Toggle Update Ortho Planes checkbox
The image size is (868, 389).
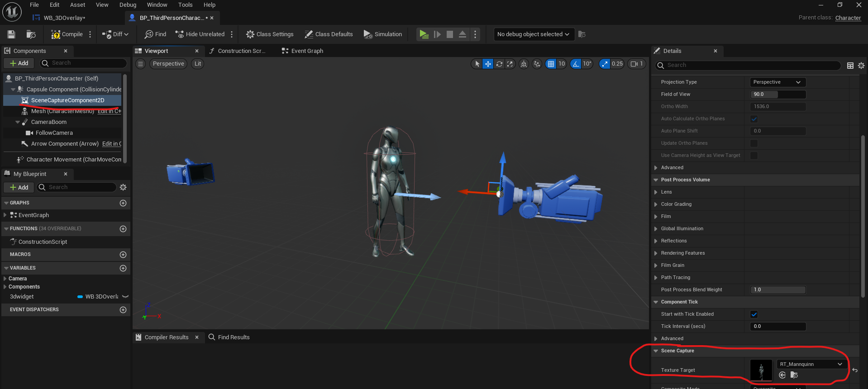(754, 143)
